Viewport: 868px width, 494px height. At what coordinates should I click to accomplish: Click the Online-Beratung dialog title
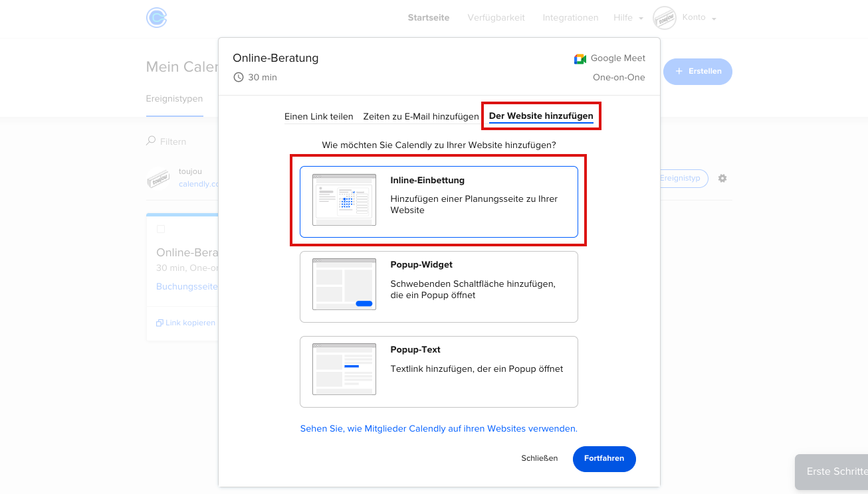coord(276,58)
